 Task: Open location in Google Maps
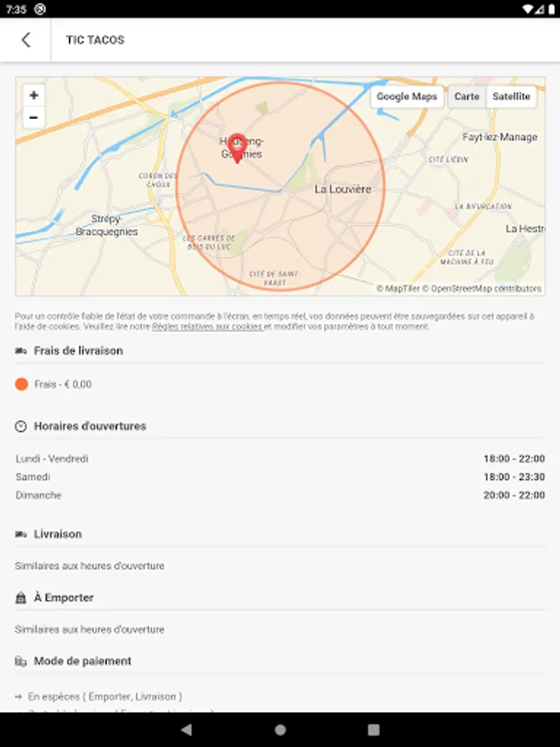407,97
